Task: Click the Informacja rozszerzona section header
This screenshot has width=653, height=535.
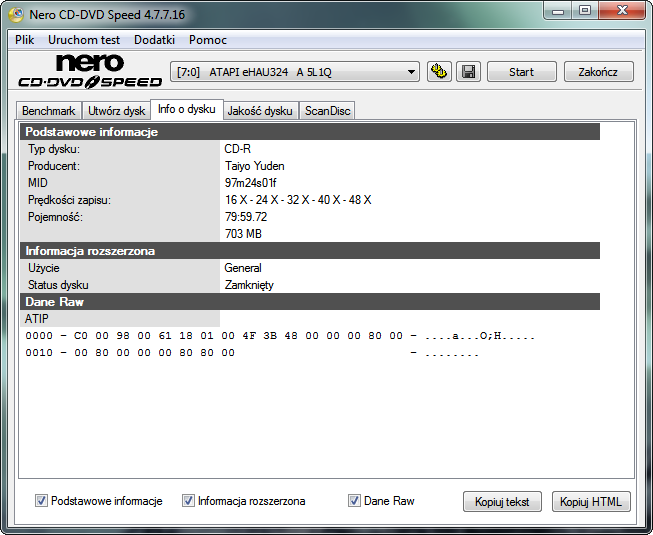Action: (x=310, y=251)
